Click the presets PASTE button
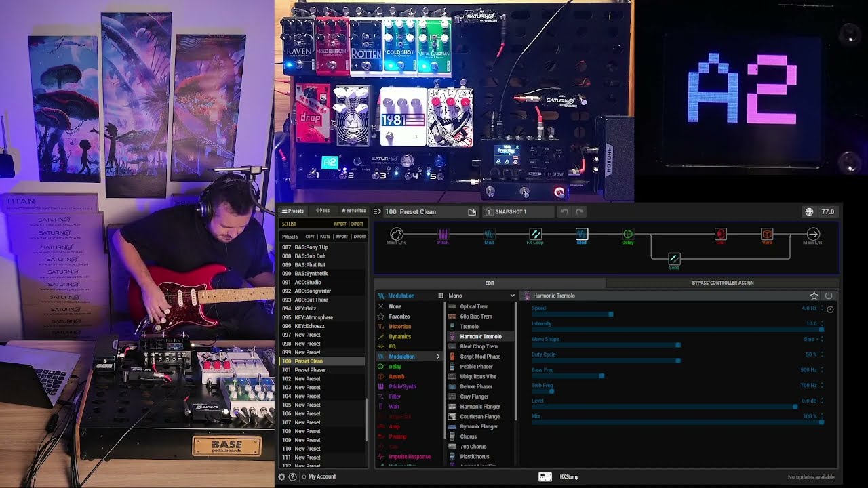Screen dimensions: 868x488 [325, 237]
